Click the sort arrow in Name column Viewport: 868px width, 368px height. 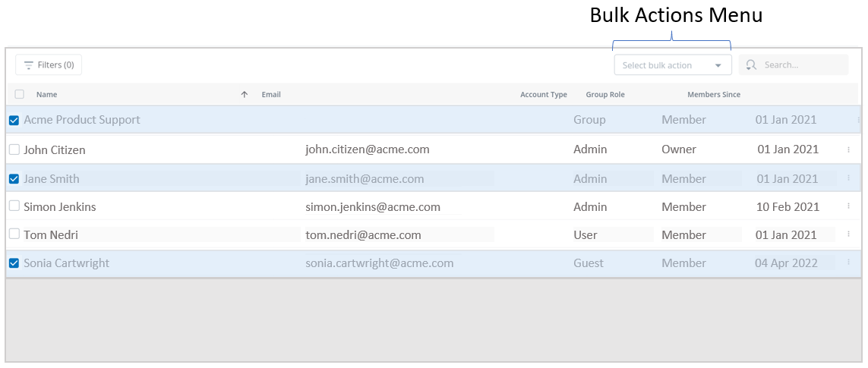pyautogui.click(x=244, y=95)
